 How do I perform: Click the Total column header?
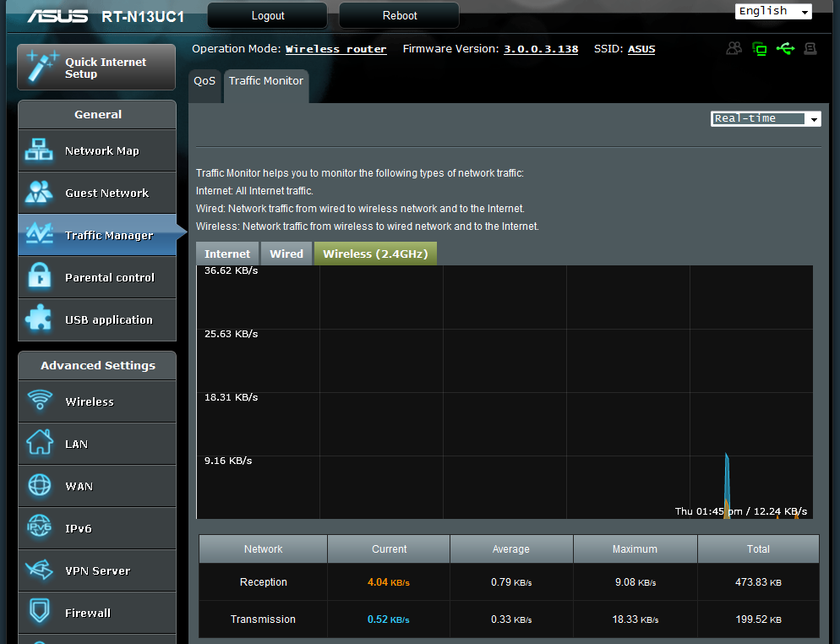(x=758, y=549)
